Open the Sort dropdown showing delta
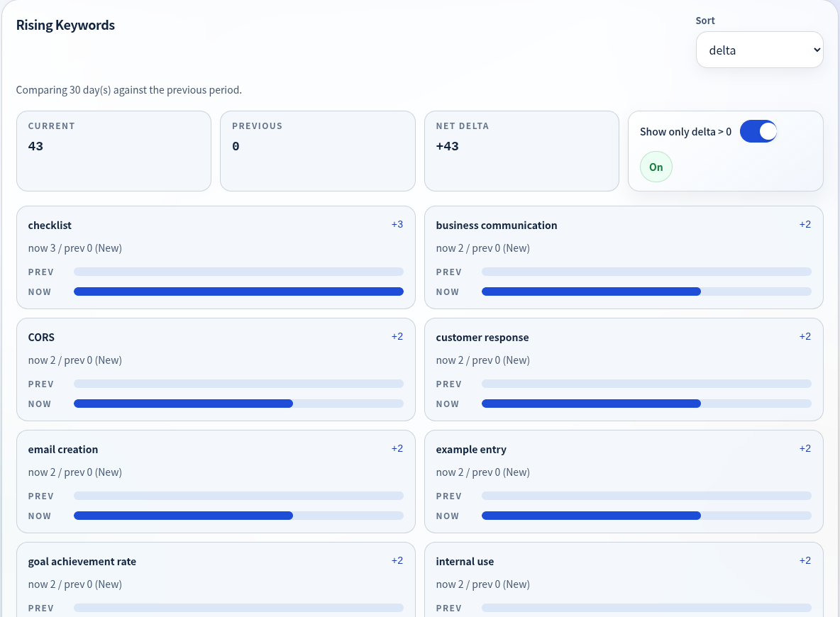 (x=759, y=50)
